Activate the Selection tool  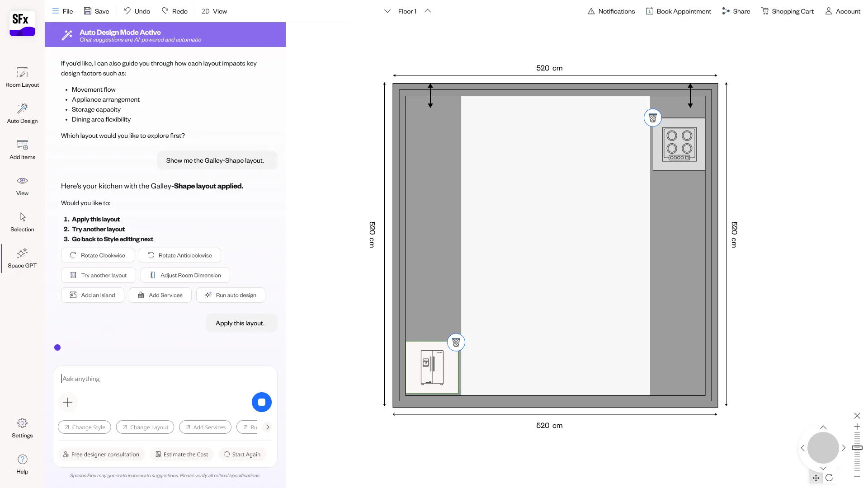[x=22, y=222]
